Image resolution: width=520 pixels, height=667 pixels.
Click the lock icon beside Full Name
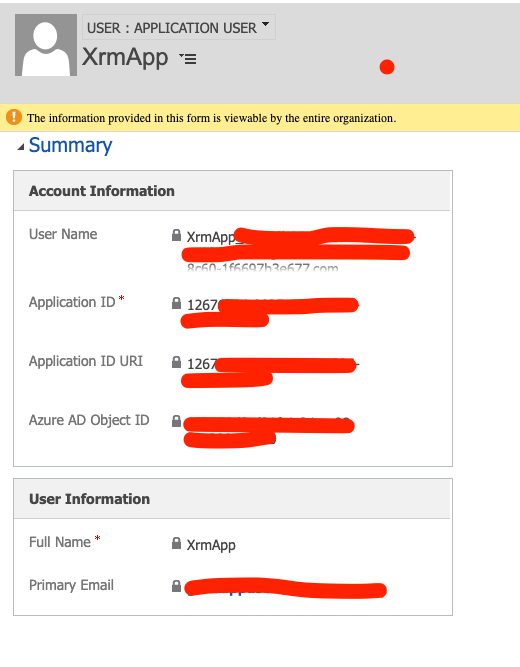176,543
